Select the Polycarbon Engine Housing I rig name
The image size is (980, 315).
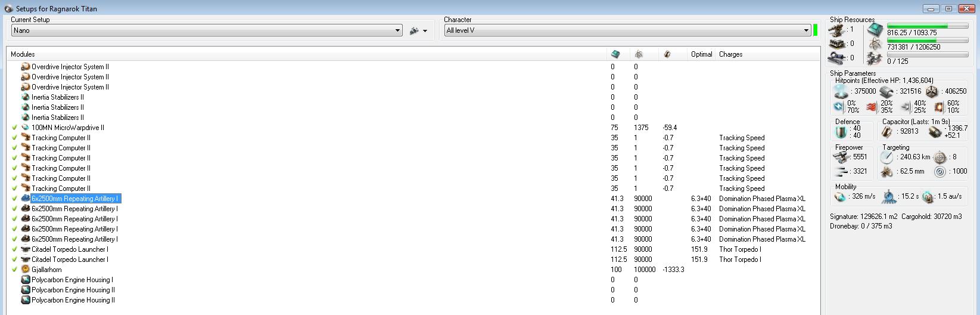(72, 280)
